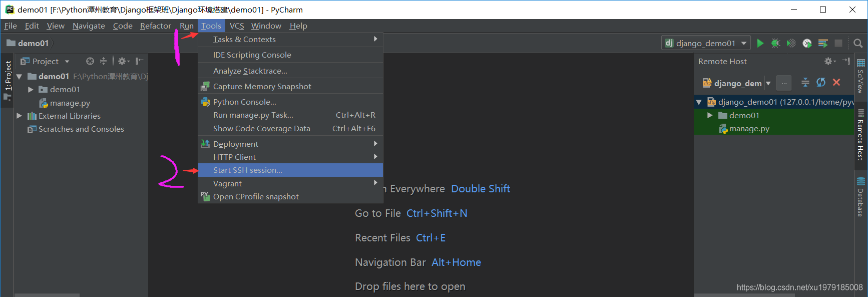Collapse all in Remote Host toolbar

point(805,82)
